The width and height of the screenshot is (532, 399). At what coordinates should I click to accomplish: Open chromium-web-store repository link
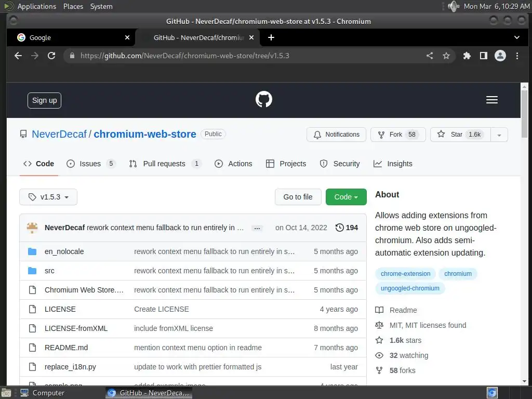145,134
